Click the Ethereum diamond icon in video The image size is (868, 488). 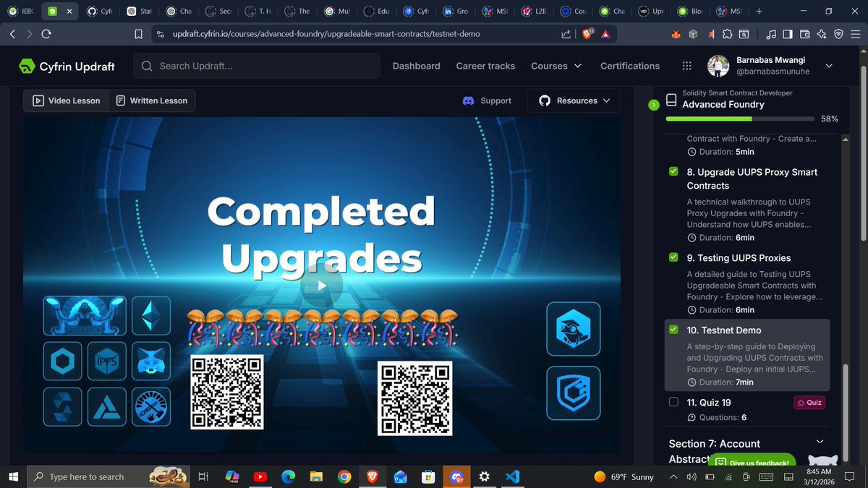click(x=151, y=315)
